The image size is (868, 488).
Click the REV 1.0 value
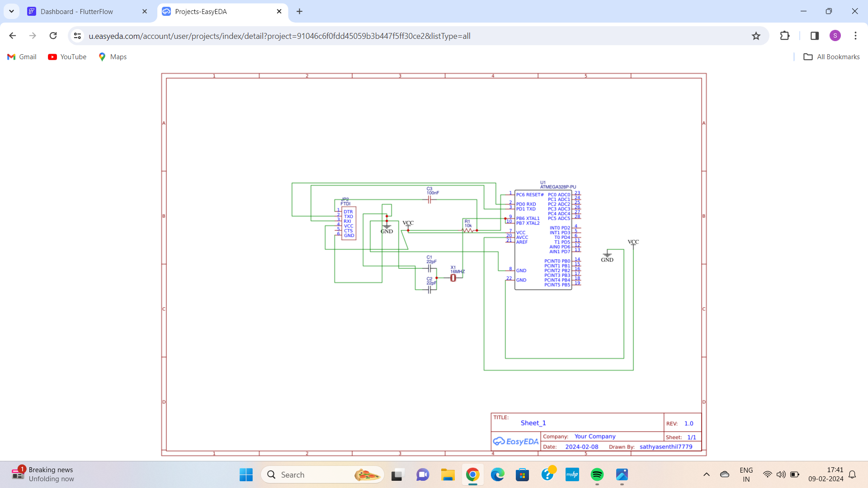689,423
